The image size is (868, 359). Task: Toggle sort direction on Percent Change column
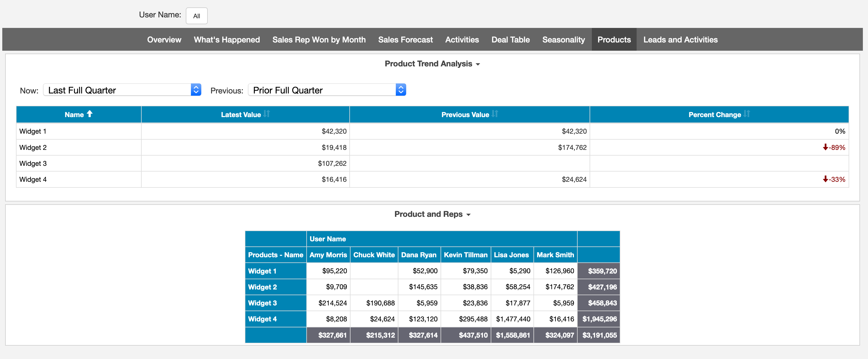point(747,114)
